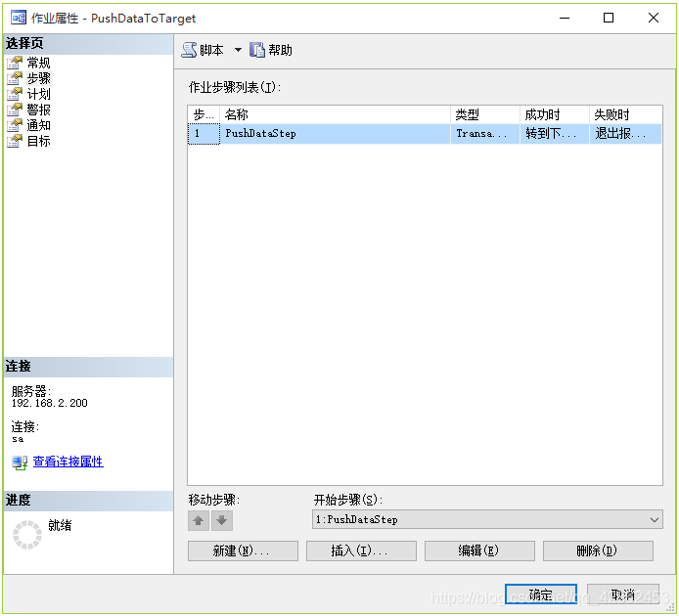Click the 成功时 column header
679x616 pixels.
tap(555, 114)
